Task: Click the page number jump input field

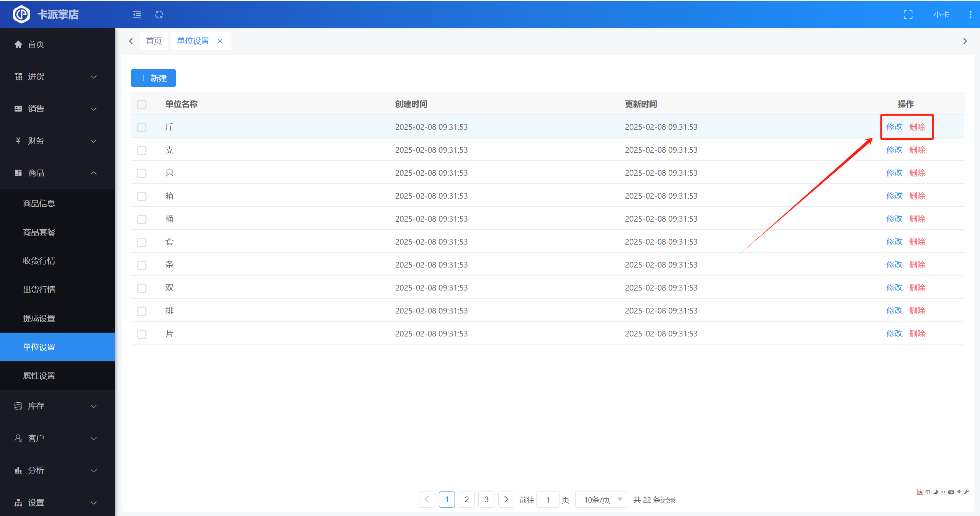Action: click(x=548, y=500)
